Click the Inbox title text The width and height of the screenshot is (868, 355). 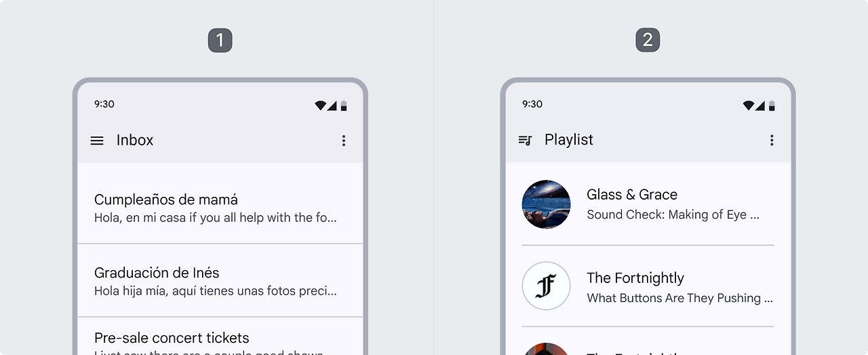(x=135, y=140)
